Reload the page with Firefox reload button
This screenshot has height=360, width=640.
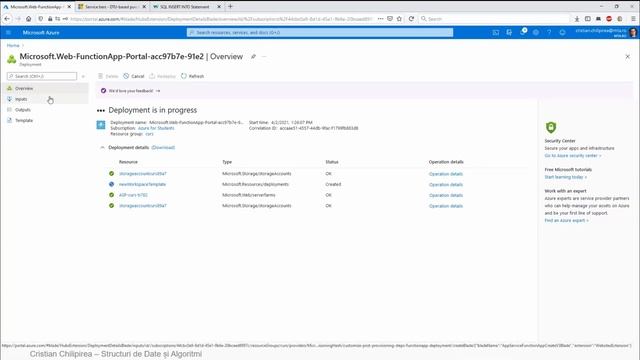coord(411,19)
